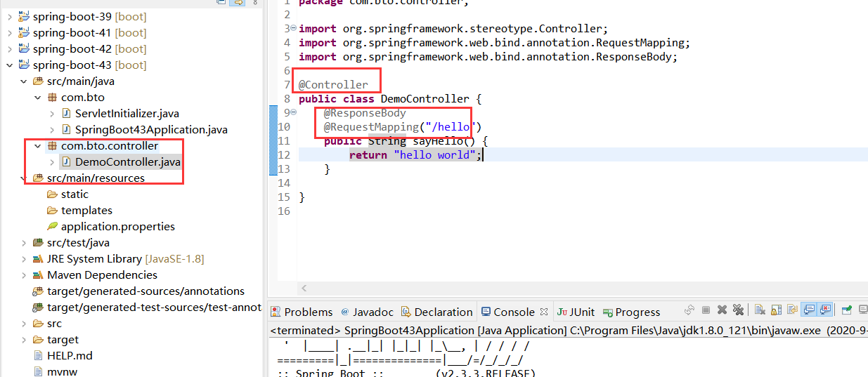868x377 pixels.
Task: Collapse com.bto.controller package
Action: click(37, 145)
